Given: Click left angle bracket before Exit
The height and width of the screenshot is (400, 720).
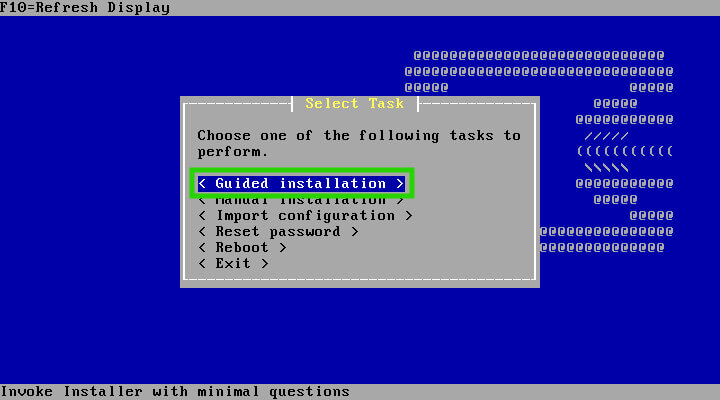Looking at the screenshot, I should click(x=202, y=264).
